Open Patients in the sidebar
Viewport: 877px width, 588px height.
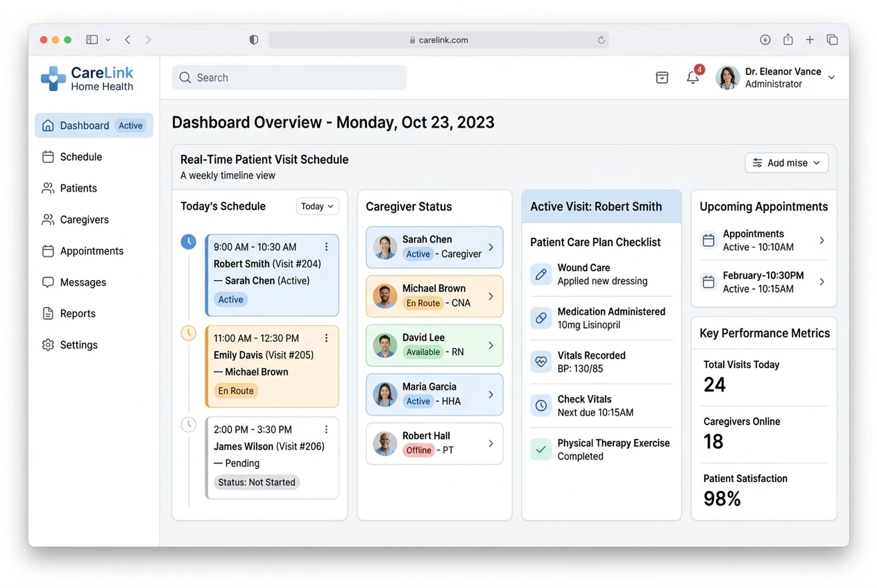click(x=93, y=188)
